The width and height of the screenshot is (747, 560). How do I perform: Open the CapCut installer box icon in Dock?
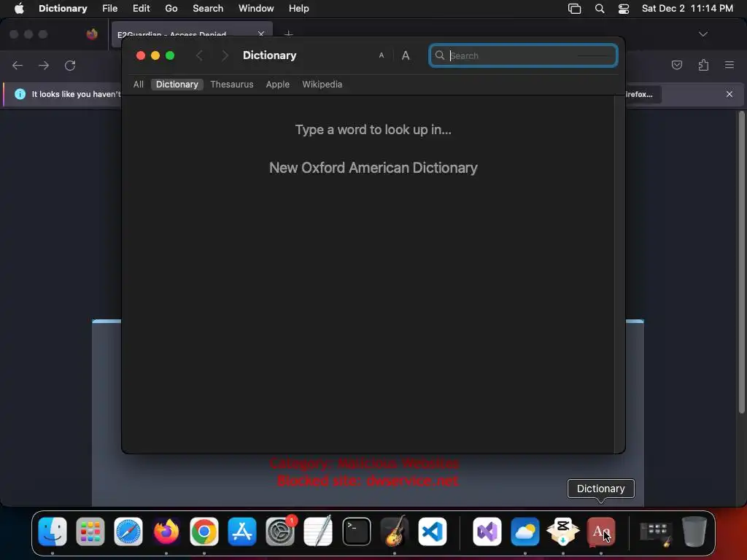[562, 531]
